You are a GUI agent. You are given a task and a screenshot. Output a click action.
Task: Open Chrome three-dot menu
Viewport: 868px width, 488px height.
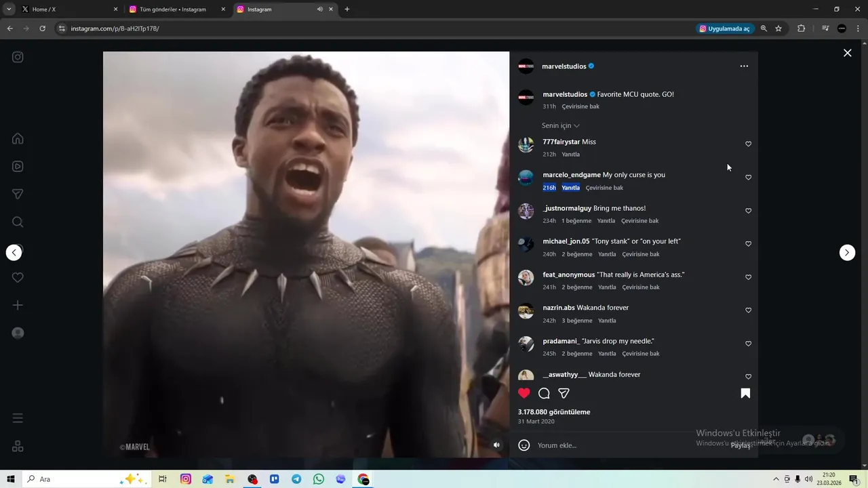(x=859, y=28)
